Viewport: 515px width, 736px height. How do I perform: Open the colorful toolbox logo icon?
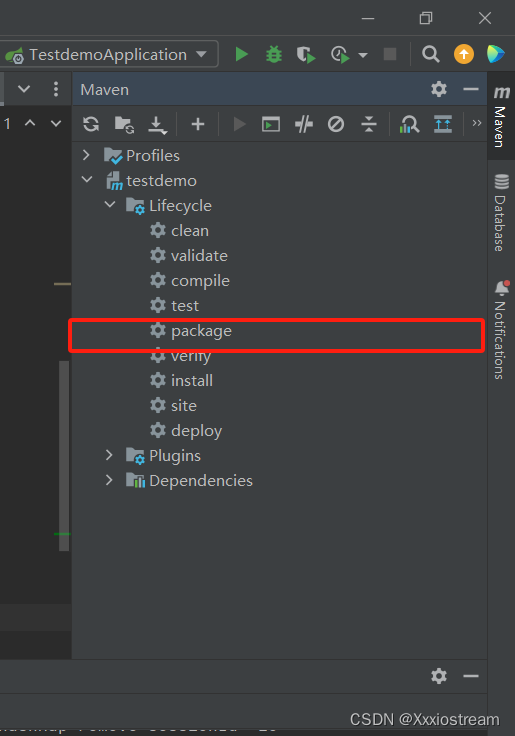click(495, 54)
